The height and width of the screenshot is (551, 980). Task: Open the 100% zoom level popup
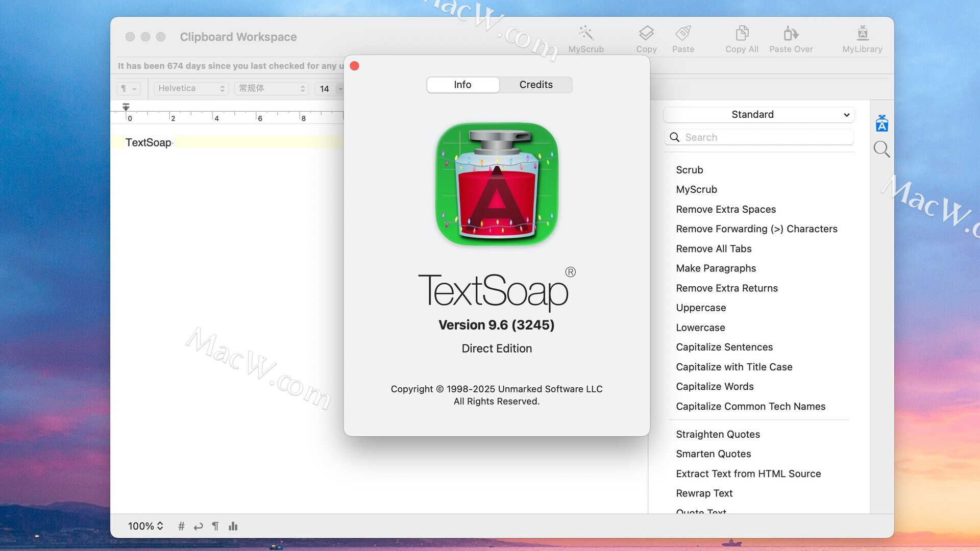[x=145, y=526]
